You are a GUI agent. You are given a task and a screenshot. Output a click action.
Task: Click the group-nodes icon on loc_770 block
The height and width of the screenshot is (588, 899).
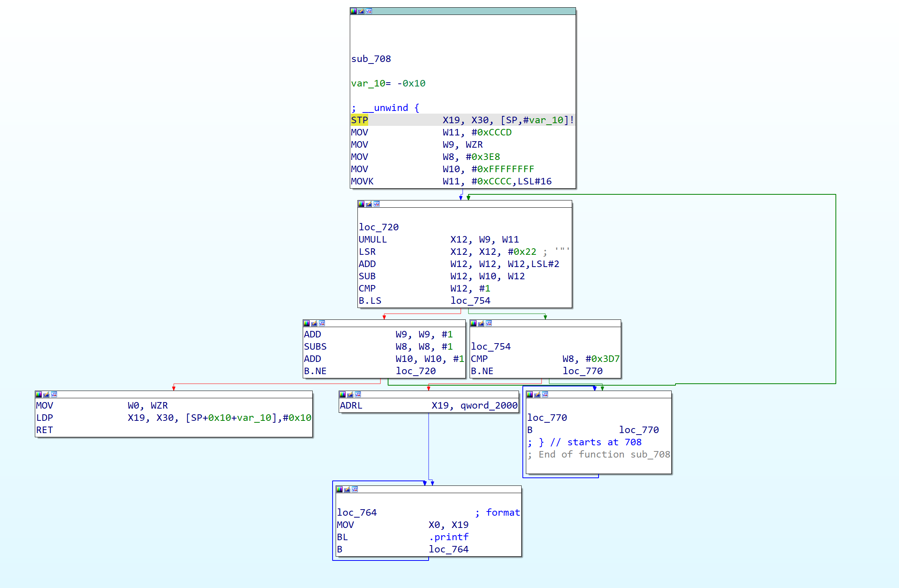(545, 394)
